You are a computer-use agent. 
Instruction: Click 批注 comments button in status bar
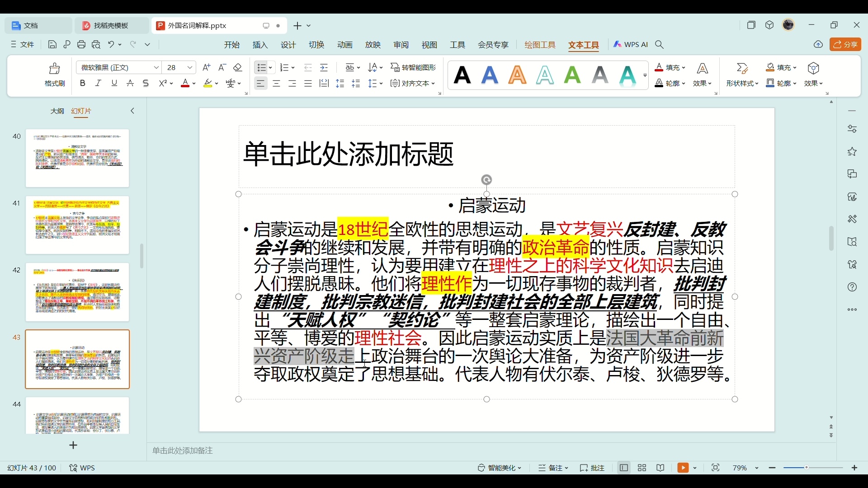593,468
